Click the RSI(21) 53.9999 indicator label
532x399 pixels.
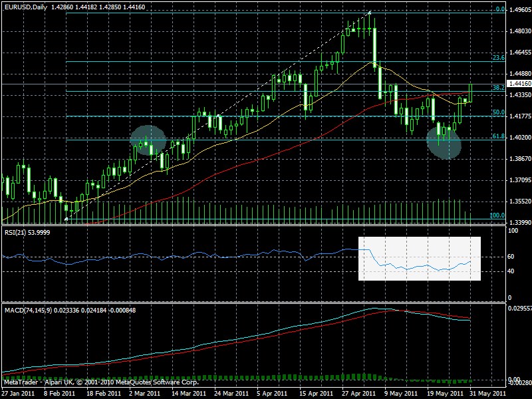click(27, 232)
